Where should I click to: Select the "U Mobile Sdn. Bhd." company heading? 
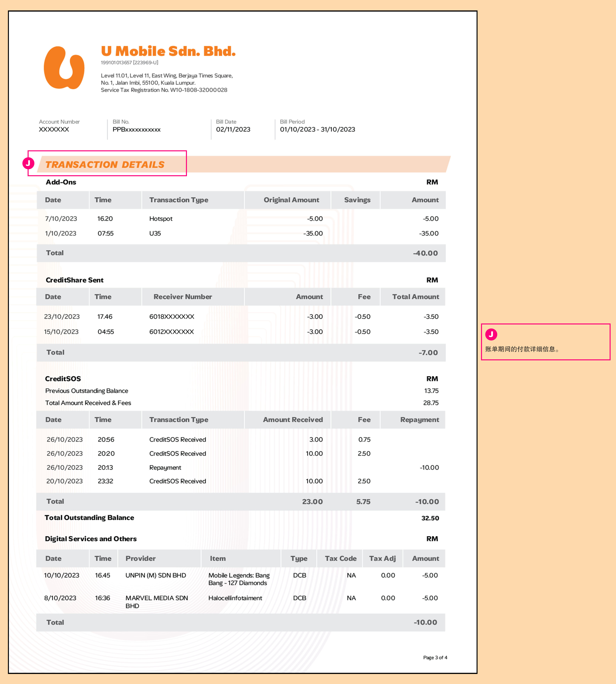(x=168, y=51)
